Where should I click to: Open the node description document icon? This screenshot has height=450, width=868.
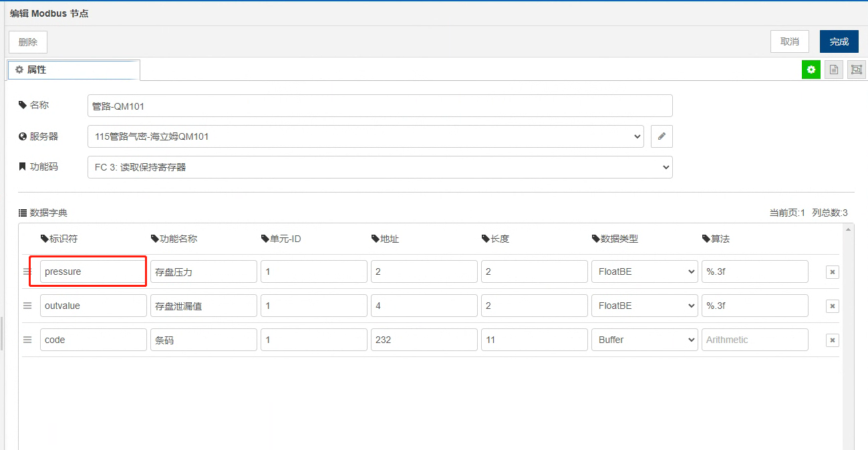point(833,70)
